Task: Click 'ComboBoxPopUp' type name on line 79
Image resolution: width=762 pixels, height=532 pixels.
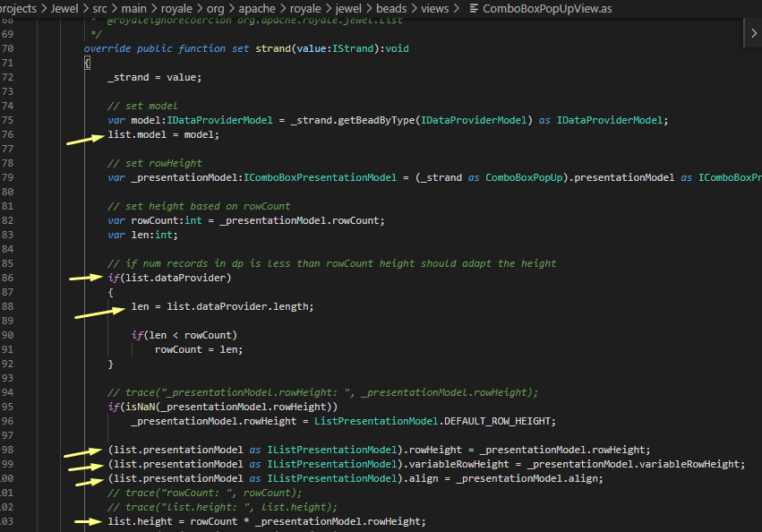Action: (524, 177)
